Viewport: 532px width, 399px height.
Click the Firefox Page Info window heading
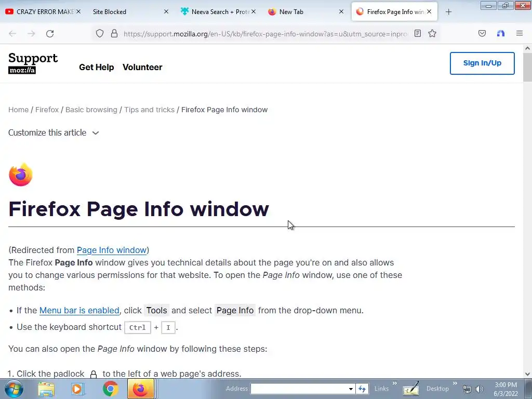[139, 209]
